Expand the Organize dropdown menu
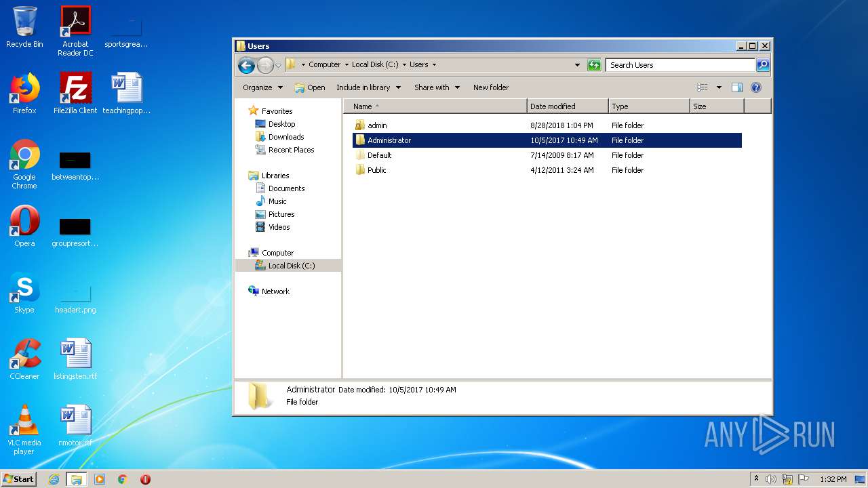 (x=262, y=87)
